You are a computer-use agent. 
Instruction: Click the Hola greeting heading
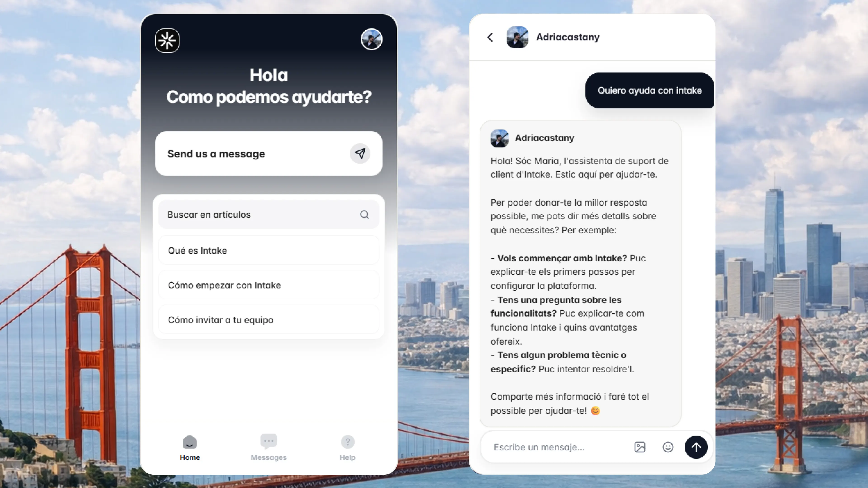[269, 75]
